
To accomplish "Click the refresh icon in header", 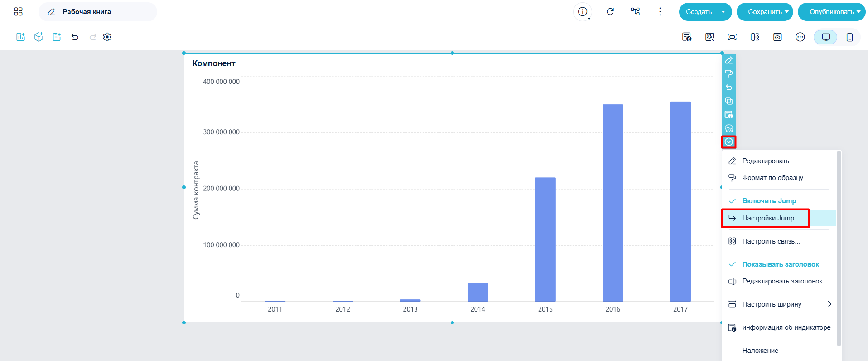I will [610, 12].
